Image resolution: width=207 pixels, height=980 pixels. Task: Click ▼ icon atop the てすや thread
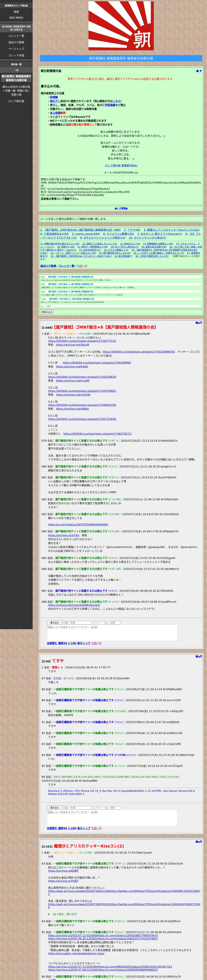[201, 656]
